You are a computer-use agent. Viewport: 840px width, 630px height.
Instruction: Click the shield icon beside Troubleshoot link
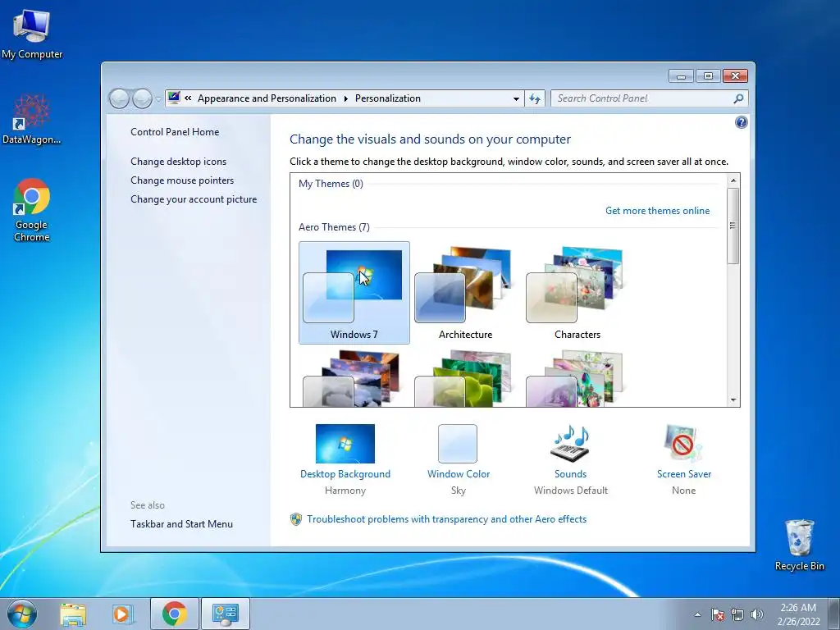[x=295, y=519]
